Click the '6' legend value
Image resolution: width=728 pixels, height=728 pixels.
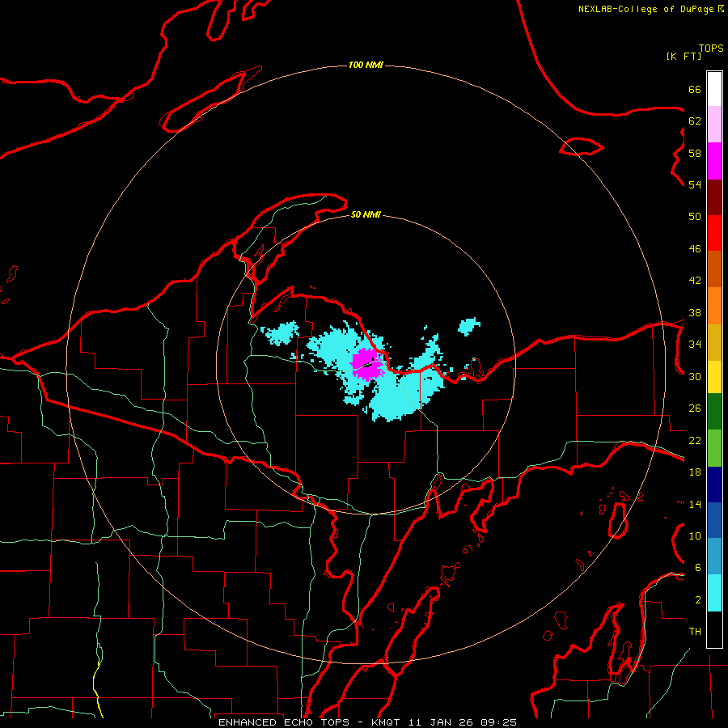point(698,568)
